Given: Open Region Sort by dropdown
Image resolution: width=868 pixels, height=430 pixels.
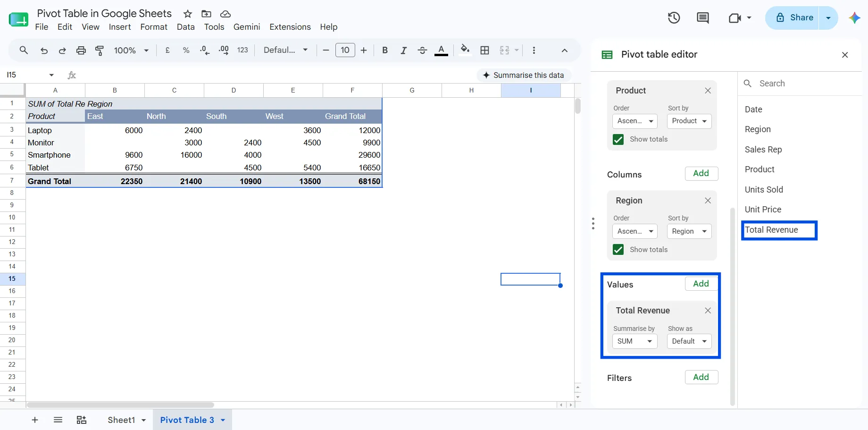Looking at the screenshot, I should [x=689, y=231].
